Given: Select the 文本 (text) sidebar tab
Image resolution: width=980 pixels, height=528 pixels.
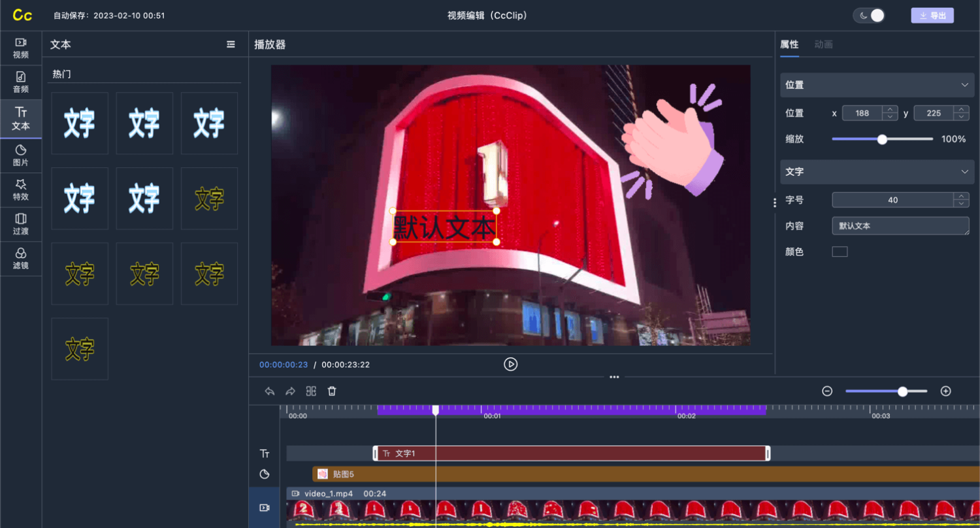Looking at the screenshot, I should click(x=21, y=119).
